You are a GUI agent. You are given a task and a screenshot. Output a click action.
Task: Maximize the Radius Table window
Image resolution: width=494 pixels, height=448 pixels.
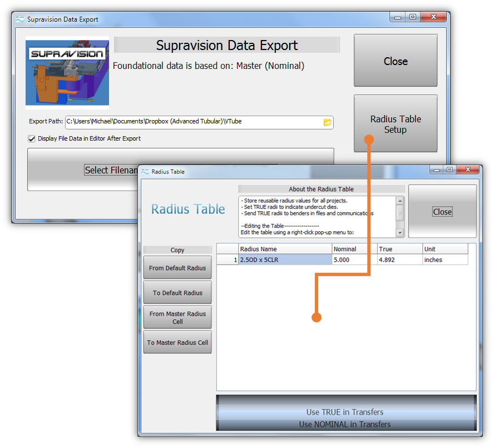(449, 170)
